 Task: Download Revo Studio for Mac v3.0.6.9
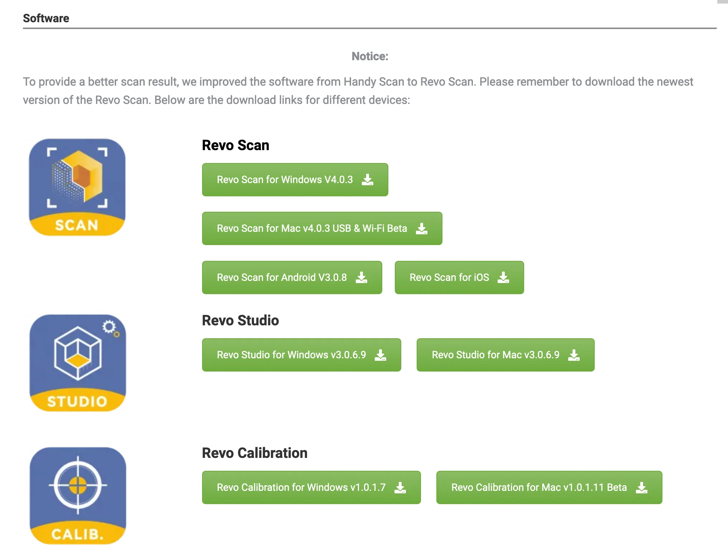pos(506,355)
